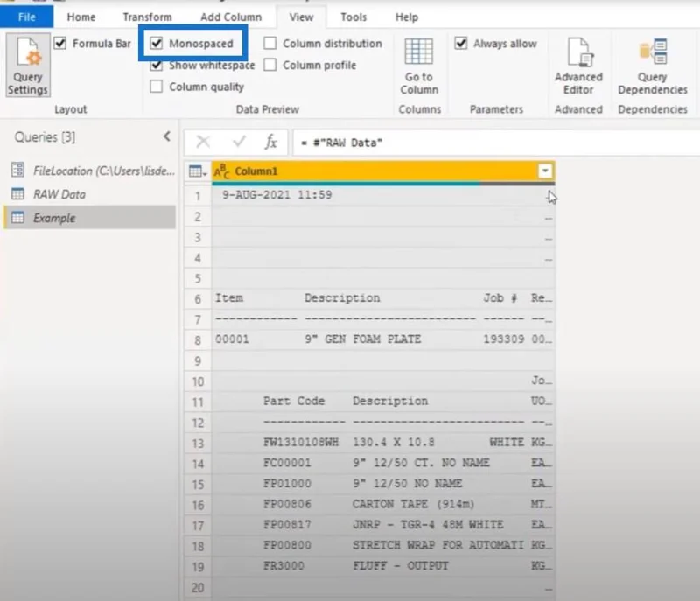Toggle Show whitespace checkbox
Viewport: 700px width, 601px height.
pyautogui.click(x=157, y=65)
